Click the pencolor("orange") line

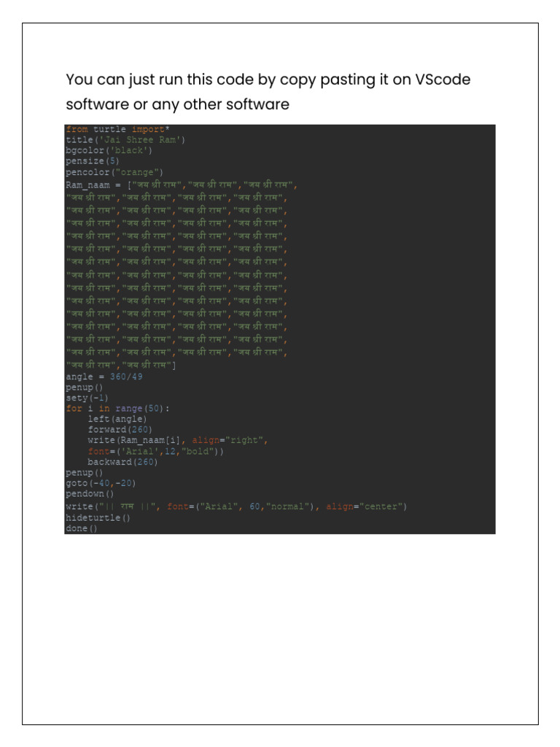point(114,172)
